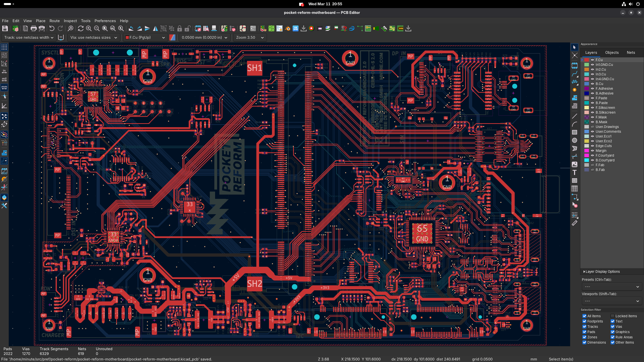Toggle visibility of the F.Silkscreen layer
Image resolution: width=644 pixels, height=362 pixels.
tap(592, 108)
